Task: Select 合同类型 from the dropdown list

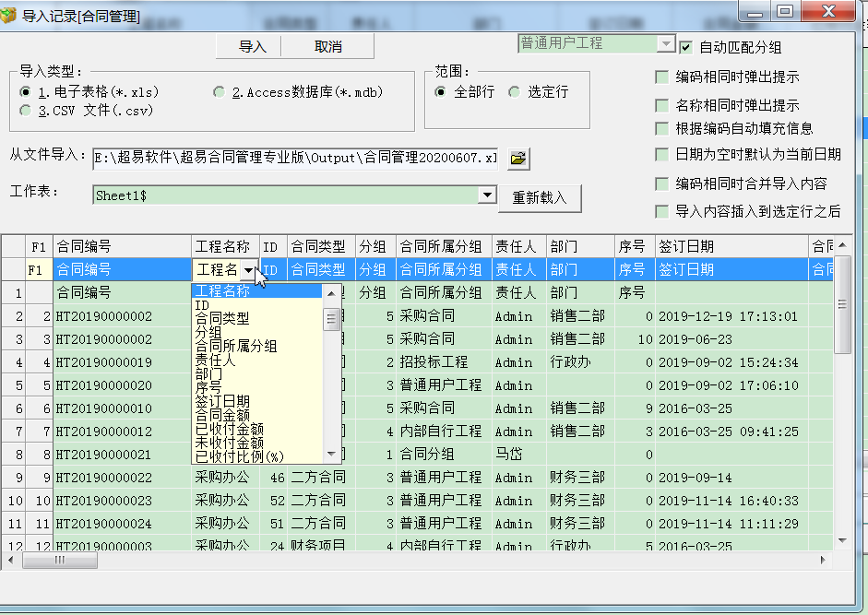Action: click(x=221, y=318)
